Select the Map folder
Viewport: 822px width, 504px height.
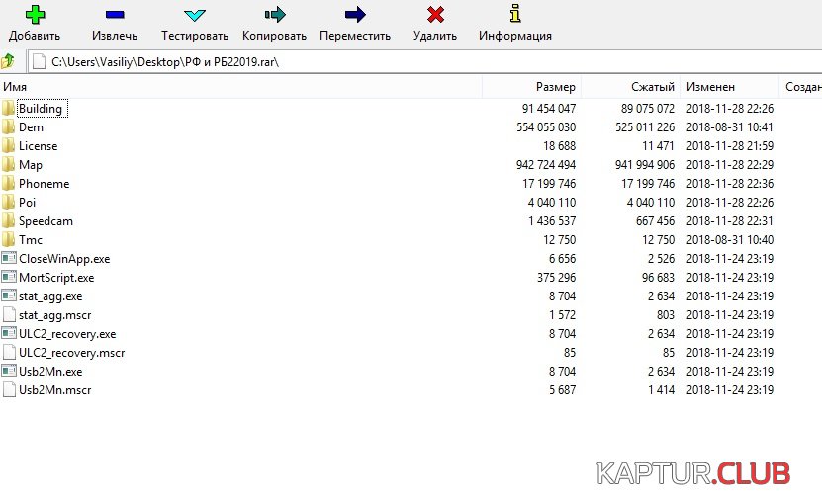(x=30, y=165)
